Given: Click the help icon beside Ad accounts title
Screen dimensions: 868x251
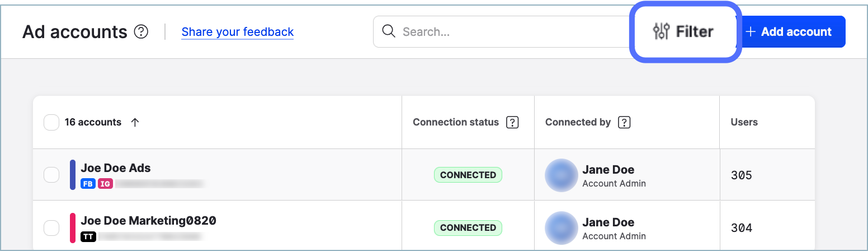Looking at the screenshot, I should pyautogui.click(x=141, y=32).
